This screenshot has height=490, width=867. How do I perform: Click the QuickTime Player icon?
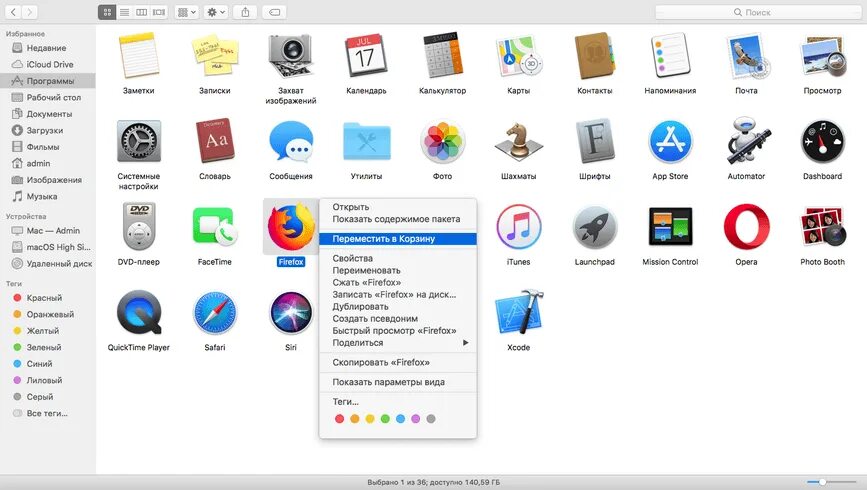139,312
